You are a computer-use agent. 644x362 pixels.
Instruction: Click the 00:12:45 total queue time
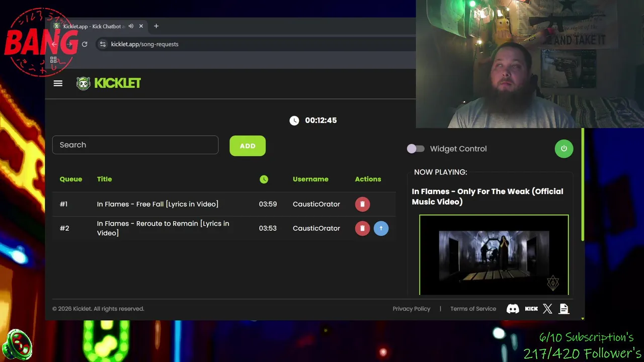coord(321,121)
